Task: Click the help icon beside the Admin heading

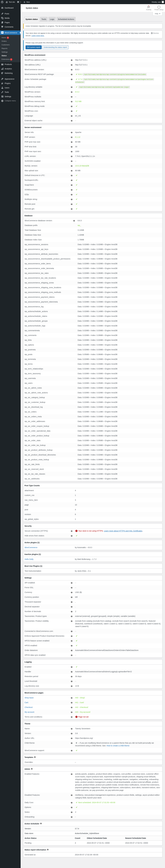Action: pyautogui.click(x=32, y=769)
